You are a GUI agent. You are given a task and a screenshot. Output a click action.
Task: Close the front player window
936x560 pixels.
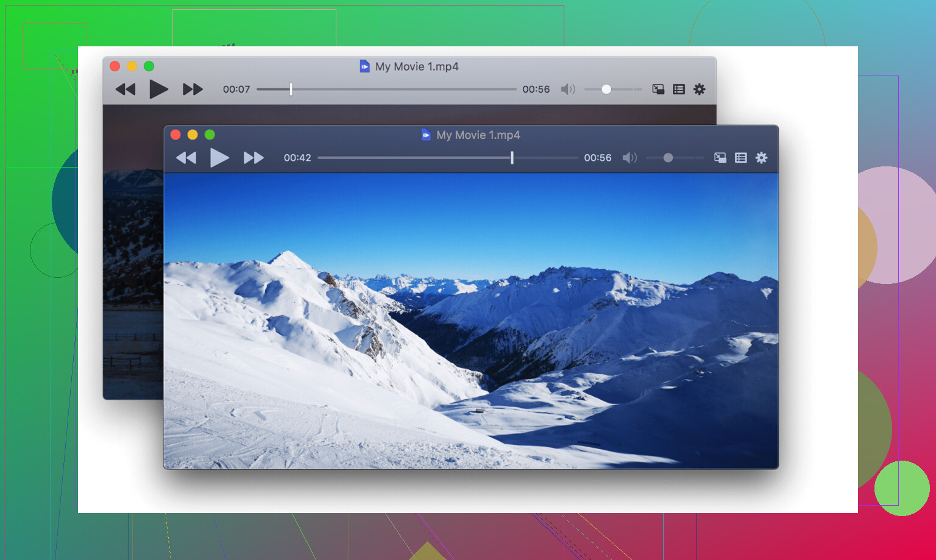175,135
